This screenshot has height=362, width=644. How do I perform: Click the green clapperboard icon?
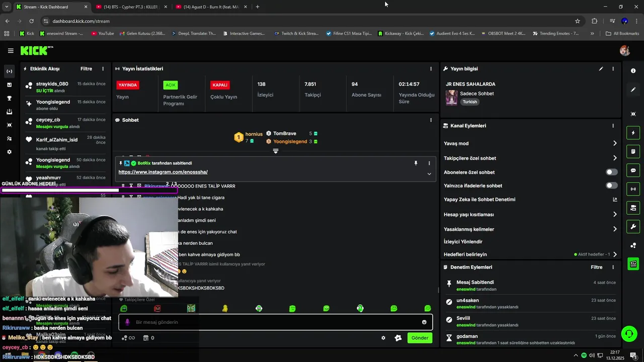pos(633,263)
